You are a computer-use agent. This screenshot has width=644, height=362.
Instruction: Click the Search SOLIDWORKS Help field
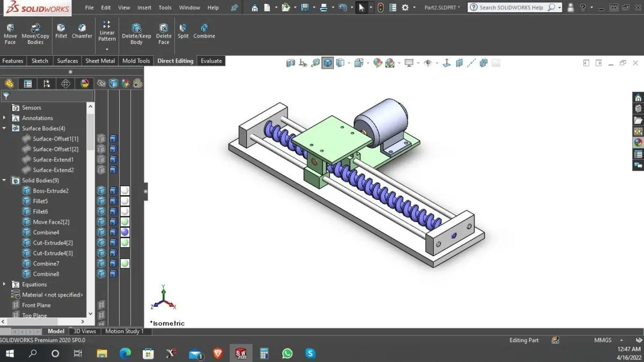[x=513, y=8]
